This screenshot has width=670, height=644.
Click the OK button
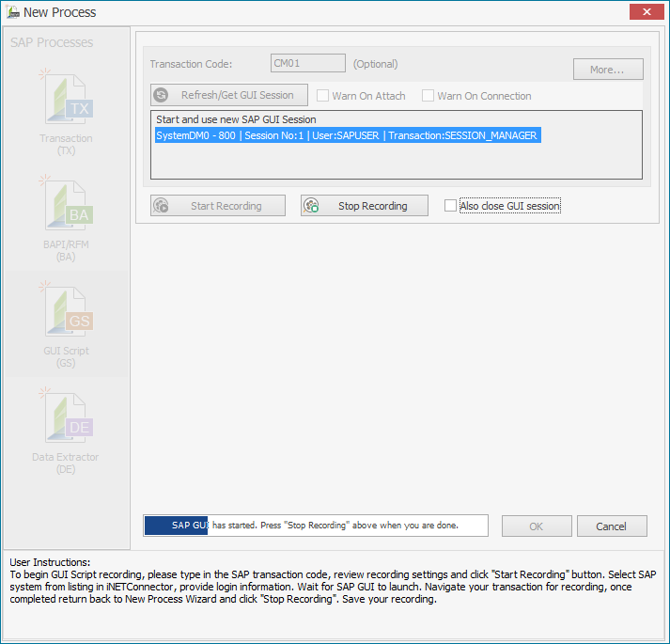click(x=536, y=526)
